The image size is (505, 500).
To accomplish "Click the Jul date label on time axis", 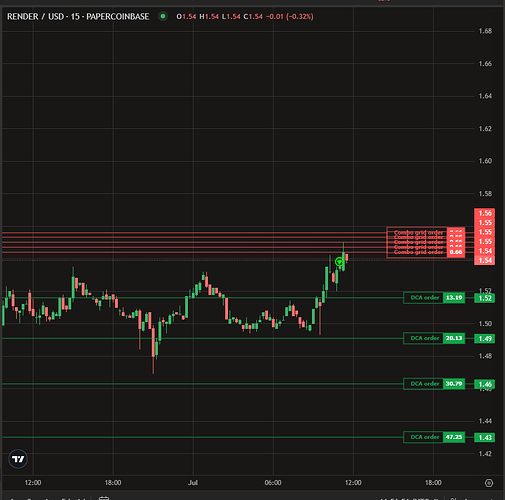I will pos(193,483).
